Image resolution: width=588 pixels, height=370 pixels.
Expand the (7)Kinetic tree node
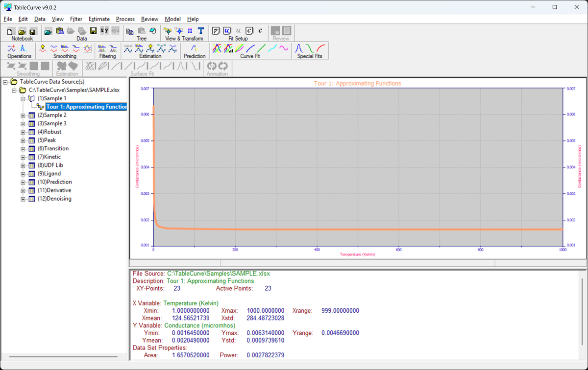click(x=23, y=157)
